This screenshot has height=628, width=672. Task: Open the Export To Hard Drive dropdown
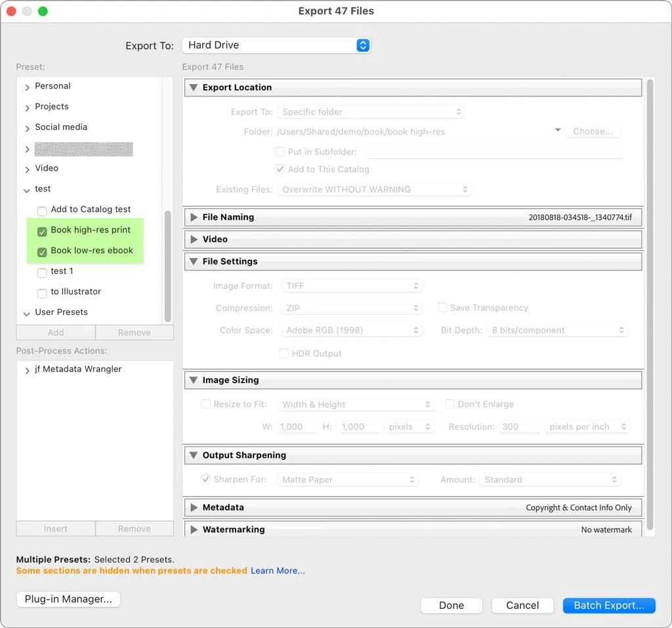pyautogui.click(x=276, y=45)
